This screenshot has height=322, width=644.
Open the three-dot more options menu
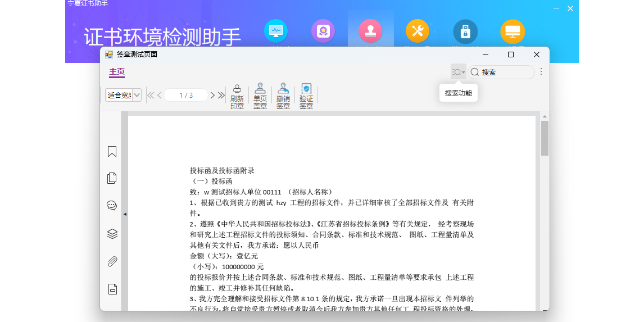[541, 72]
